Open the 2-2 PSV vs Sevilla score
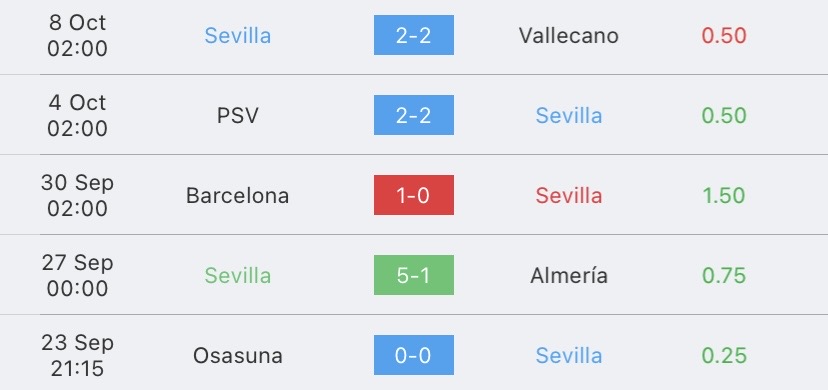 pos(413,115)
